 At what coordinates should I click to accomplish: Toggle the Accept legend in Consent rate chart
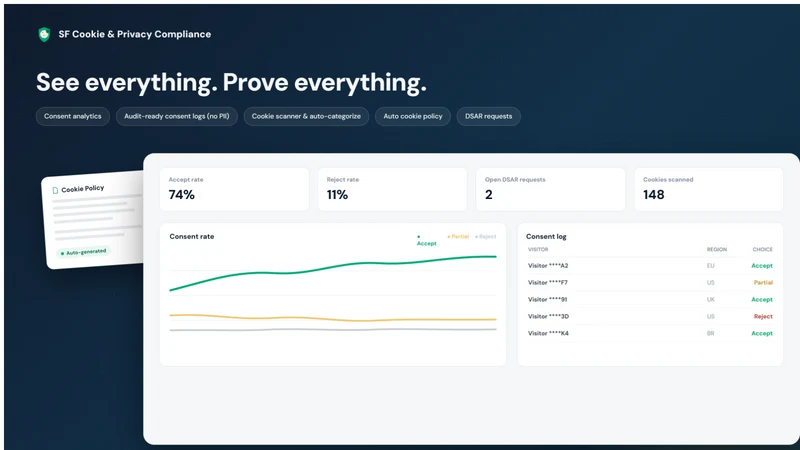point(426,240)
